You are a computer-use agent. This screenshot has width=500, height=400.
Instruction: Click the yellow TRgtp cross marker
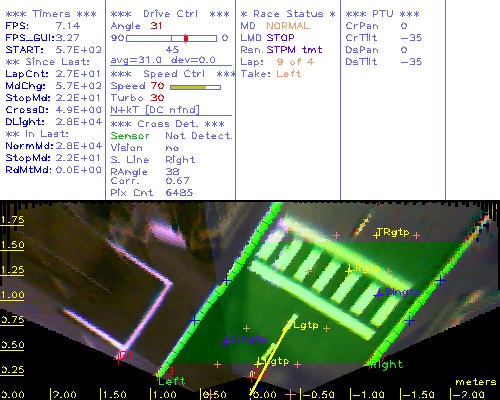(x=377, y=236)
